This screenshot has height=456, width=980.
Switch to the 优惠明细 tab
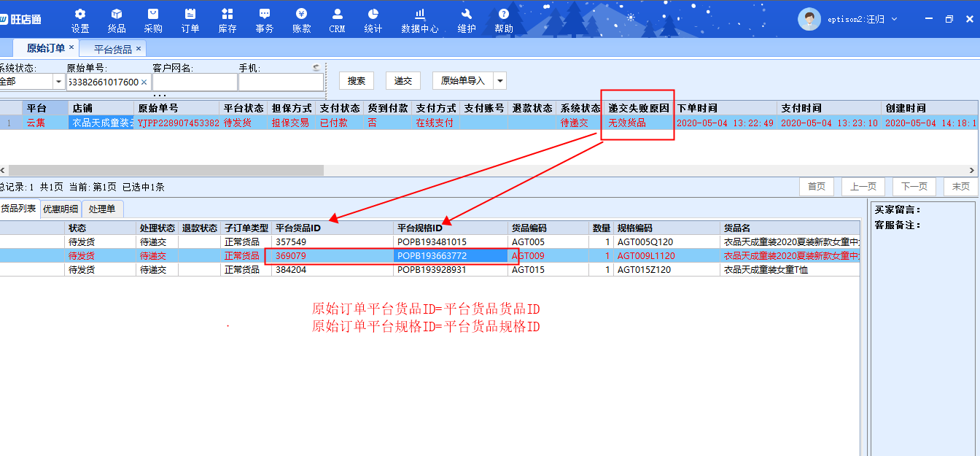click(61, 209)
